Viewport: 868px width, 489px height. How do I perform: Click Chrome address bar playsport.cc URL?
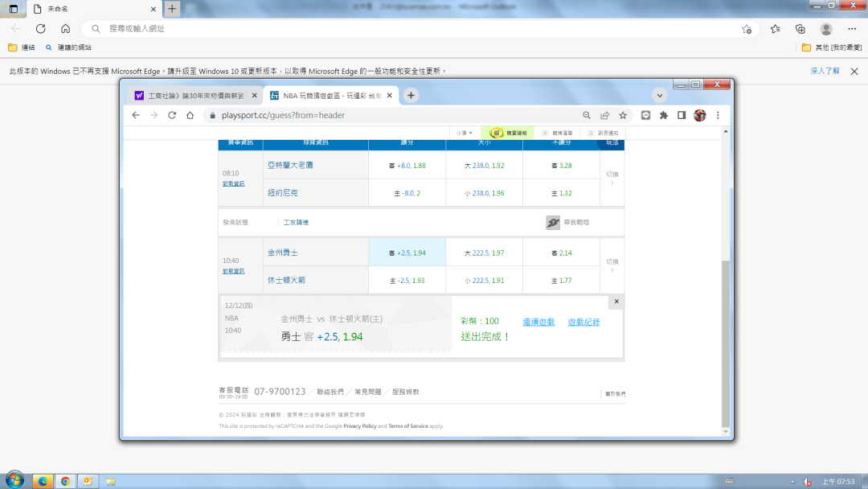click(x=283, y=115)
